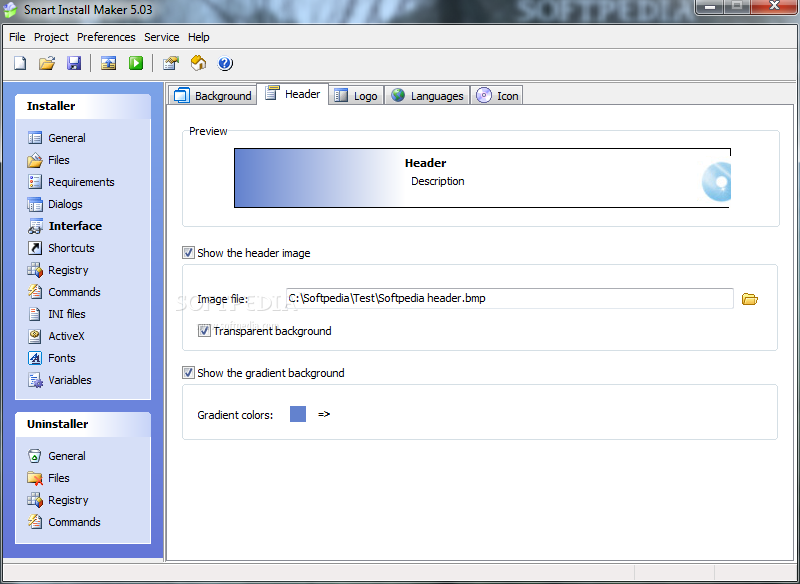
Task: Minimize the Smart Install Maker window
Action: tap(709, 7)
